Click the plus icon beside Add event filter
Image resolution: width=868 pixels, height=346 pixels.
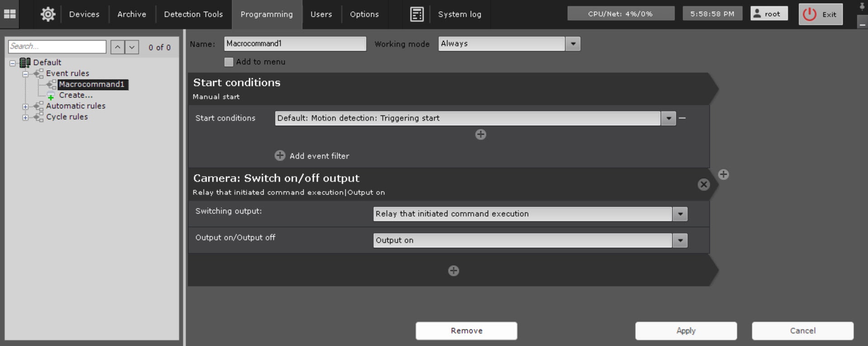(280, 156)
